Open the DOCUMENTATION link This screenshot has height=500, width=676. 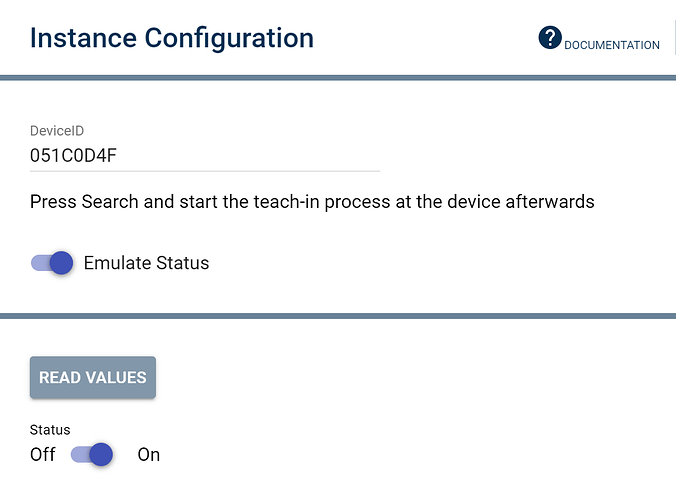click(x=612, y=45)
